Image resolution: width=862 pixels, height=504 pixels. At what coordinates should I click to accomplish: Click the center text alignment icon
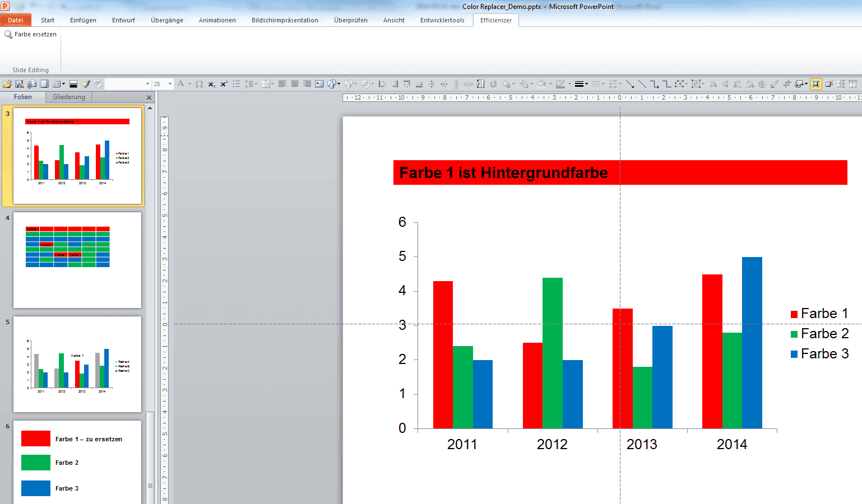[x=295, y=83]
